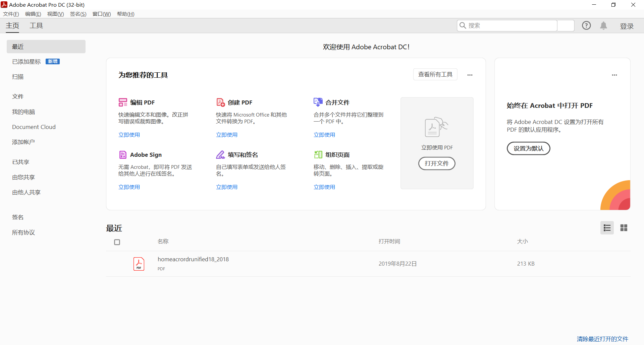This screenshot has width=644, height=345.
Task: Open the 视图(V) menu
Action: (55, 14)
